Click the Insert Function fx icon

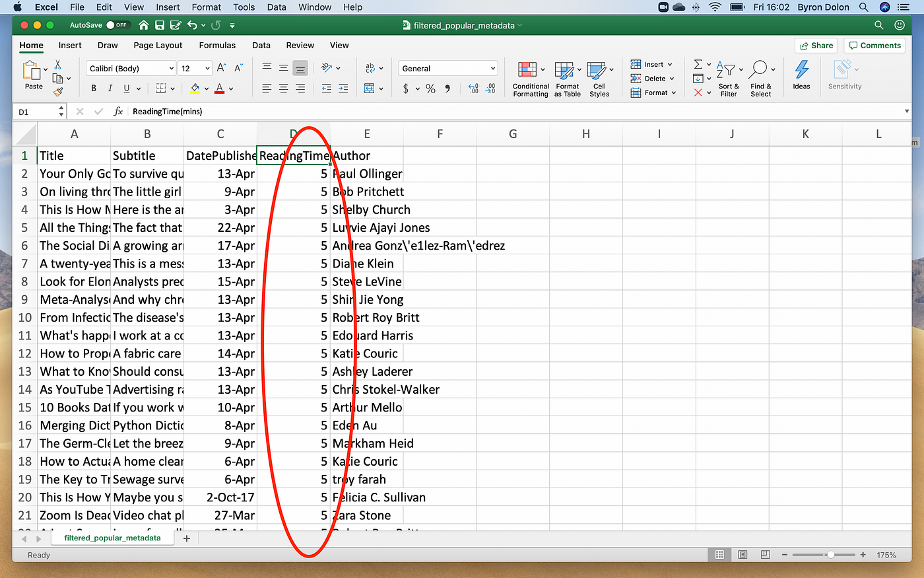click(x=118, y=112)
